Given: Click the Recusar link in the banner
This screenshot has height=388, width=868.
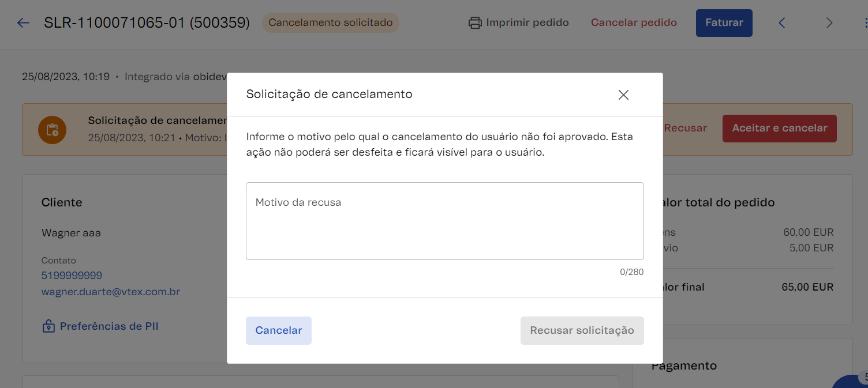Looking at the screenshot, I should click(x=685, y=129).
